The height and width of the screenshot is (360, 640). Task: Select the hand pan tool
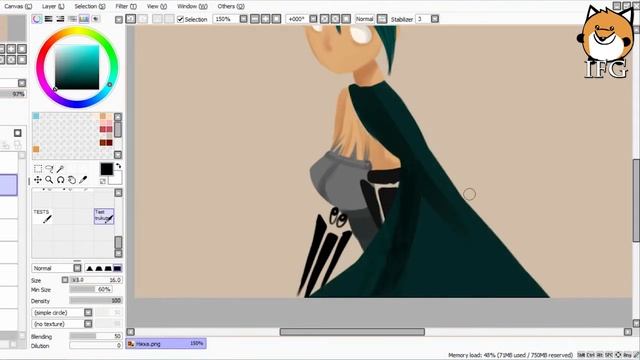[72, 180]
